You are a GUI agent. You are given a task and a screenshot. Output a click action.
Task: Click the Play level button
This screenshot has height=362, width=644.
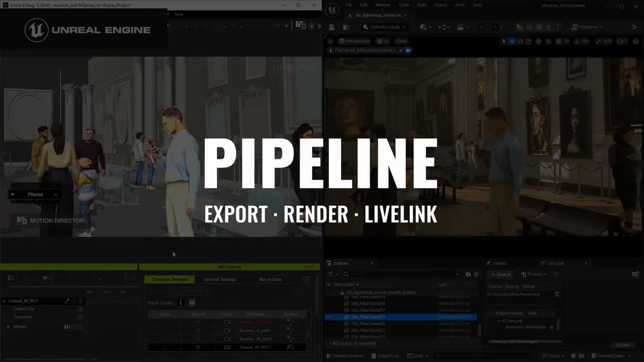click(519, 27)
